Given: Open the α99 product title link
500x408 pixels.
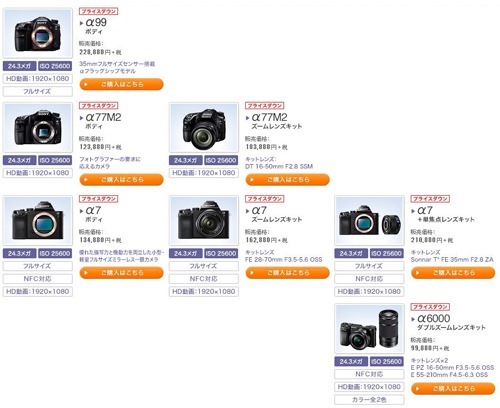Looking at the screenshot, I should (x=94, y=23).
